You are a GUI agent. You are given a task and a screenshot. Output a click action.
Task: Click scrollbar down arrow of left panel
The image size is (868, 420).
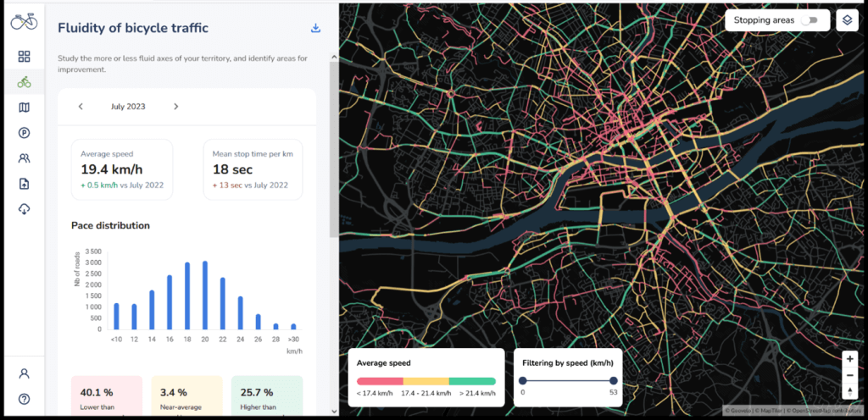point(333,411)
